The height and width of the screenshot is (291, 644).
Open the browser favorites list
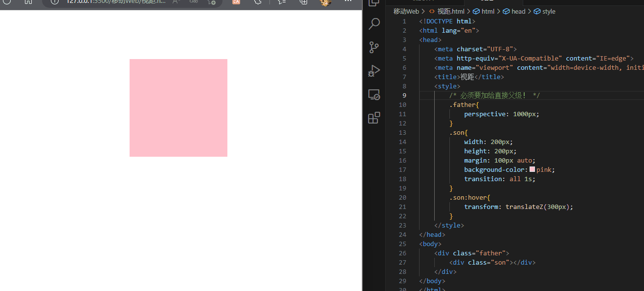(282, 2)
